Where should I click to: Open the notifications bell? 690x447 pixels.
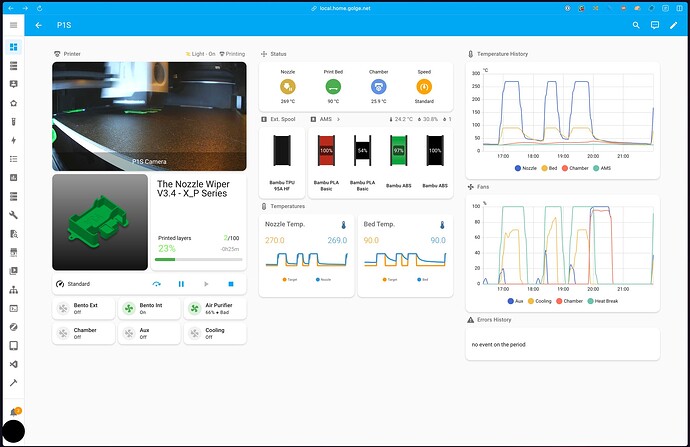pyautogui.click(x=15, y=412)
